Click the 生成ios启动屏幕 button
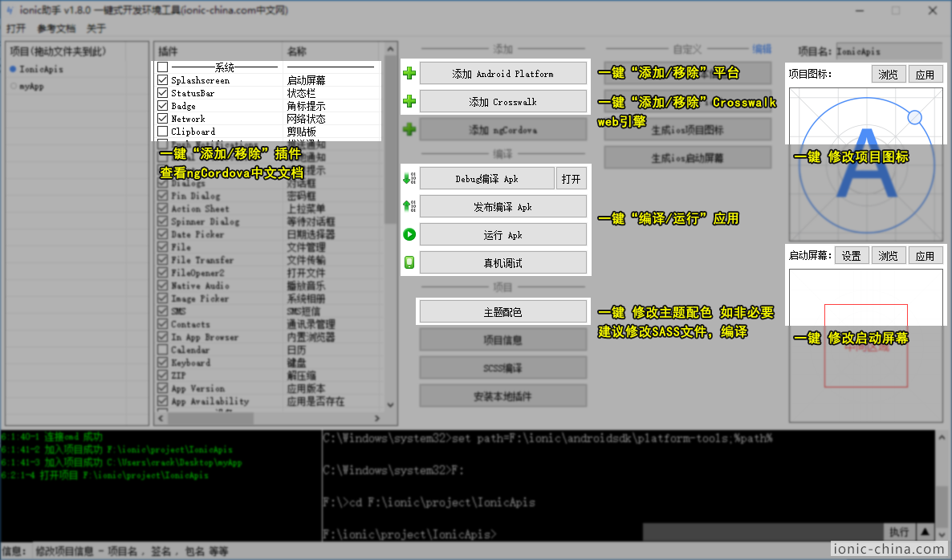Viewport: 952px width, 560px height. coord(687,157)
